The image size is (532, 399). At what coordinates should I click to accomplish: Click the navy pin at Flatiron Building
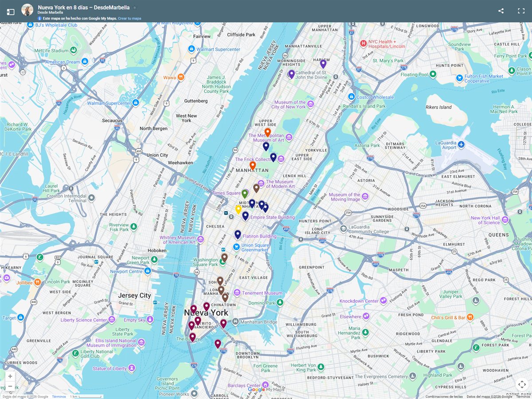click(x=238, y=235)
